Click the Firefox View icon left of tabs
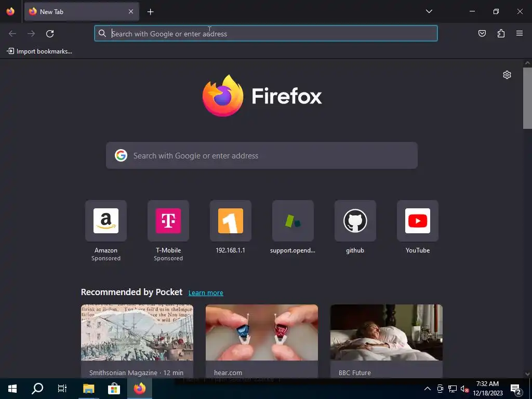This screenshot has height=399, width=532. tap(10, 11)
